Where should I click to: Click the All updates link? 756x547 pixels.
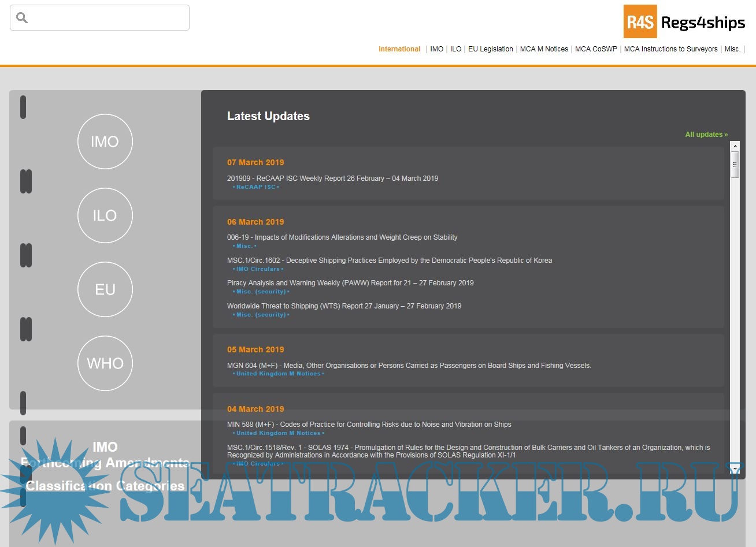(706, 135)
